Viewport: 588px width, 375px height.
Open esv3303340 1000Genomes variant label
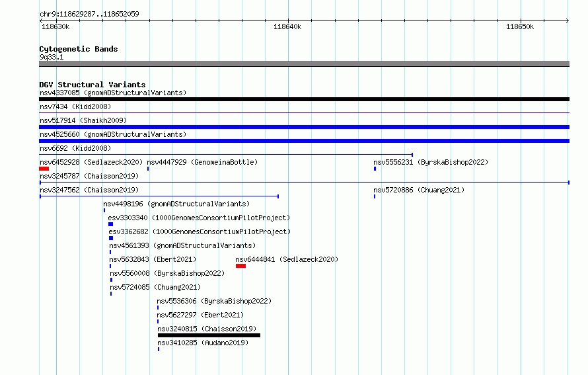click(199, 218)
